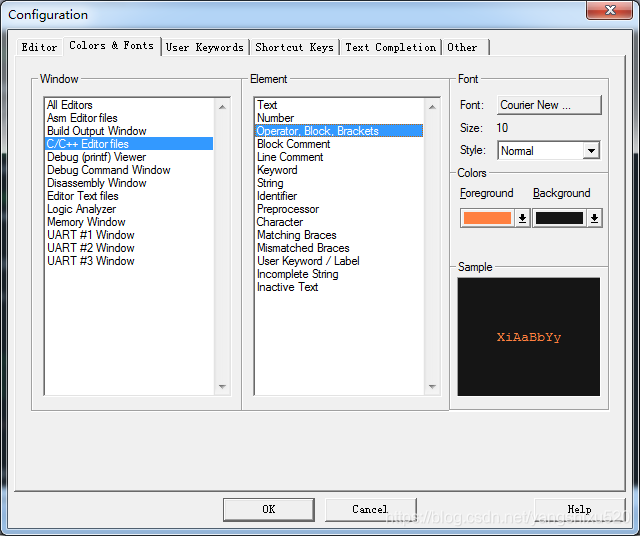Image resolution: width=640 pixels, height=536 pixels.
Task: Select Debug Command Window
Action: click(129, 170)
